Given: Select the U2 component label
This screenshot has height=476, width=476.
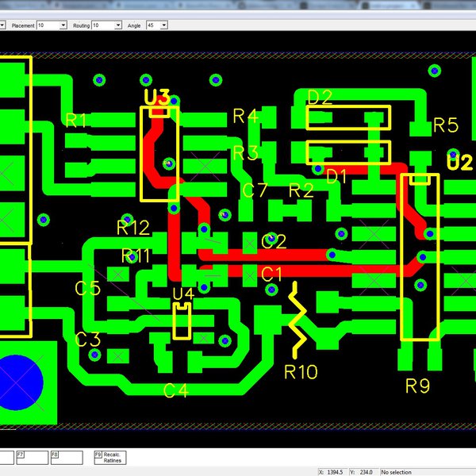Looking at the screenshot, I should pyautogui.click(x=460, y=163).
